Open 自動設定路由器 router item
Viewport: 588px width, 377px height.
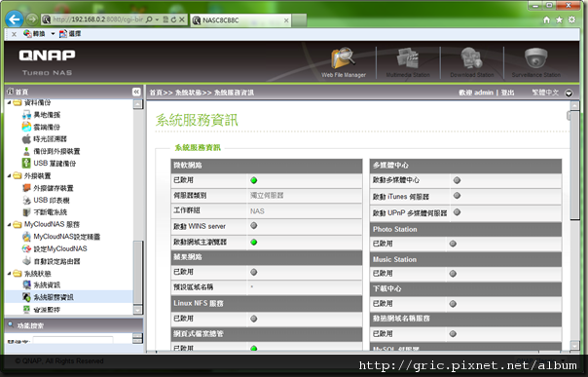point(51,261)
